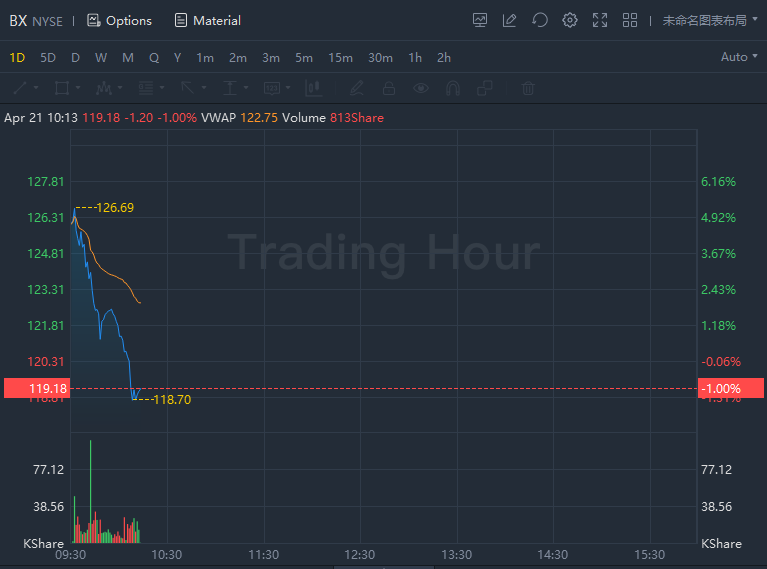This screenshot has width=767, height=569.
Task: Toggle the lock drawings icon
Action: tap(389, 88)
